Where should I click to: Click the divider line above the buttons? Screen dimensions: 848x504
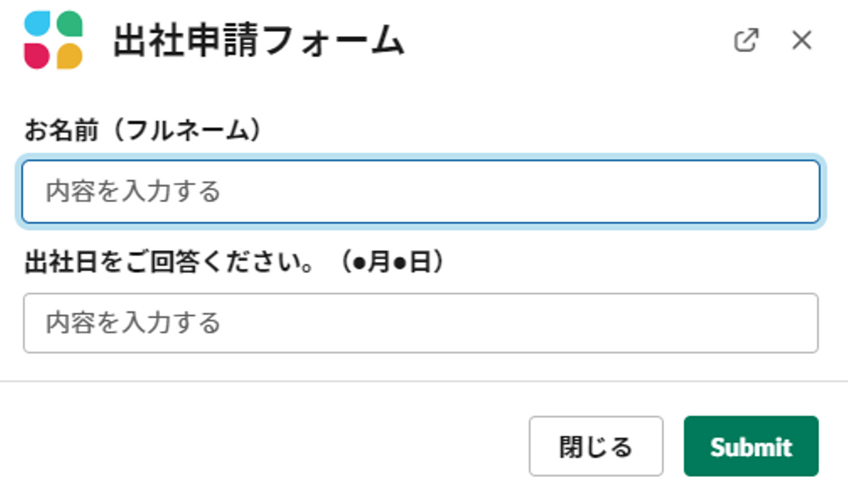point(424,381)
